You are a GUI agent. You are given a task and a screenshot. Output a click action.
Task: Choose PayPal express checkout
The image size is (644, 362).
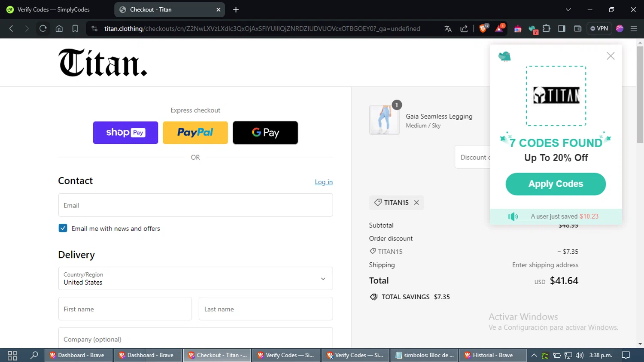click(x=195, y=133)
